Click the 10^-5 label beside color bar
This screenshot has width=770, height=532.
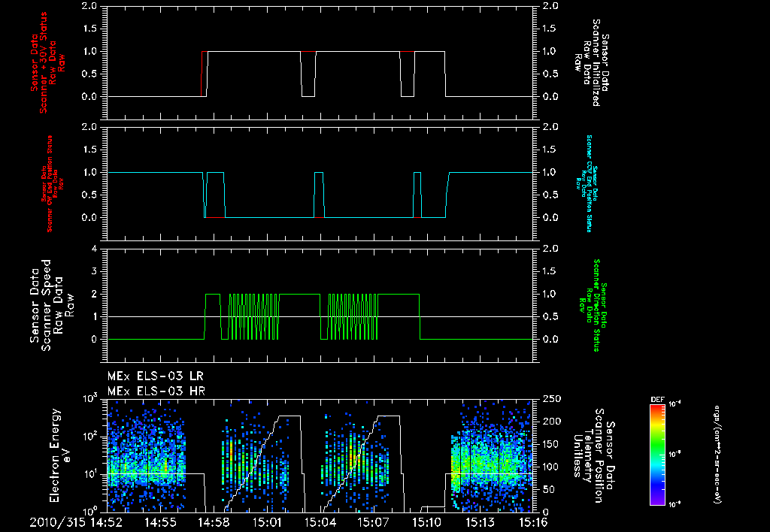(675, 455)
